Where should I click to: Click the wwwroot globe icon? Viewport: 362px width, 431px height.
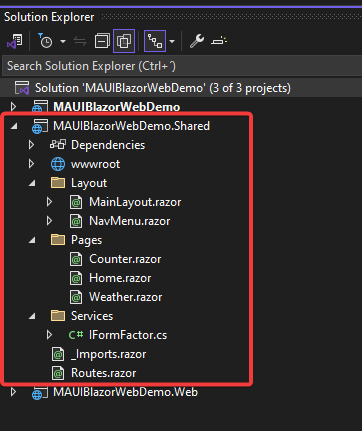[58, 164]
